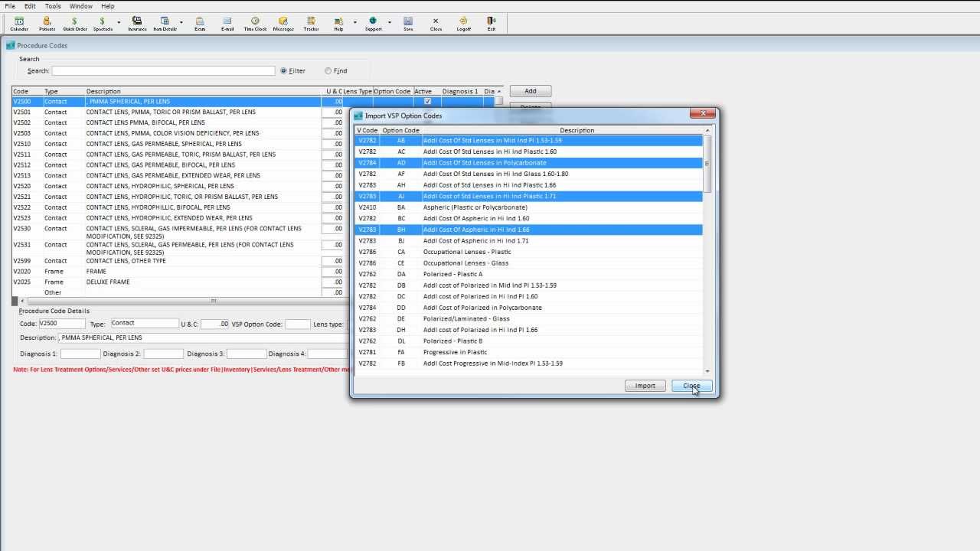Click the Support toolbar icon
This screenshot has height=551, width=980.
point(373,24)
